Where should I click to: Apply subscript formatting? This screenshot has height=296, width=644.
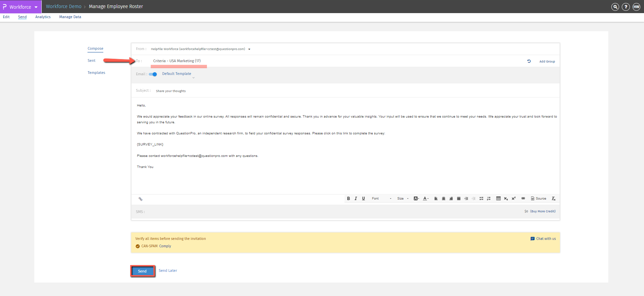(506, 199)
